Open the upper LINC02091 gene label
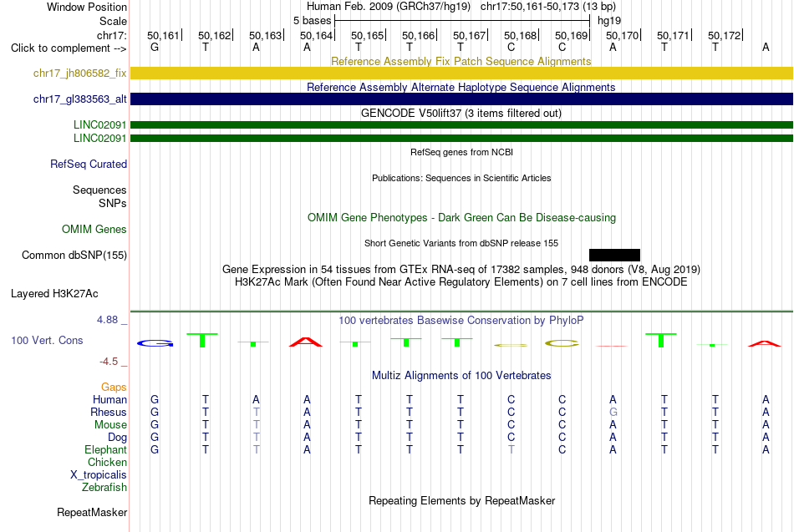Image resolution: width=794 pixels, height=532 pixels. pos(99,124)
